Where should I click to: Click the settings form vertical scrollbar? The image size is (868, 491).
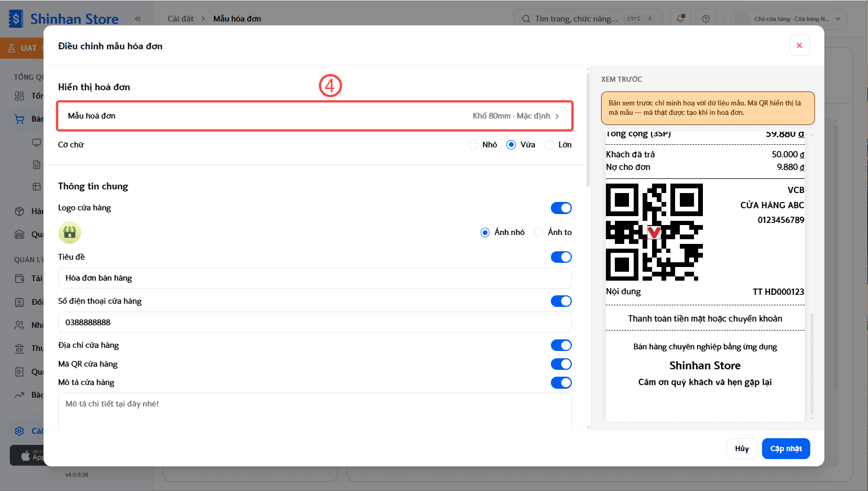[x=588, y=129]
